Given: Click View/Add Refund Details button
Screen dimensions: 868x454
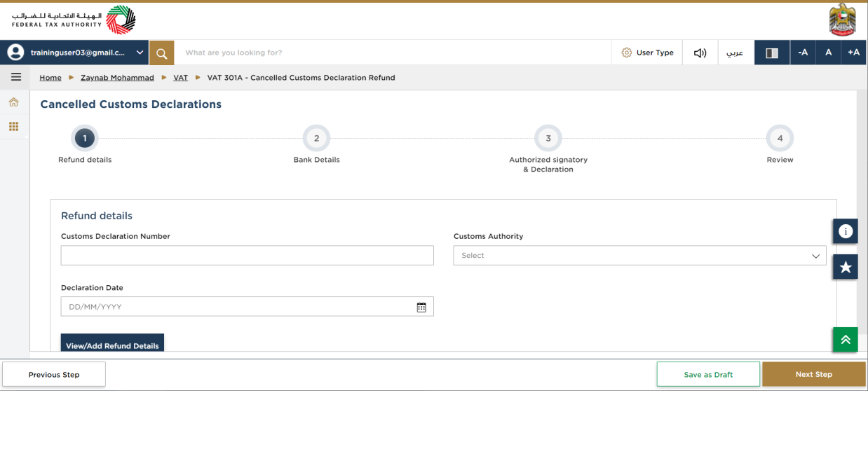Looking at the screenshot, I should [x=112, y=343].
